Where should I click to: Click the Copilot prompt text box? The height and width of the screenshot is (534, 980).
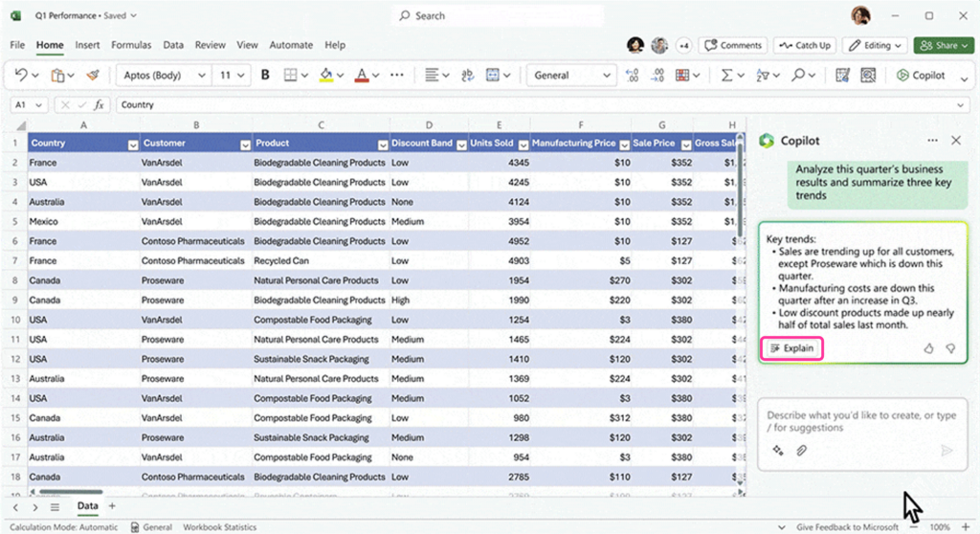tap(861, 422)
